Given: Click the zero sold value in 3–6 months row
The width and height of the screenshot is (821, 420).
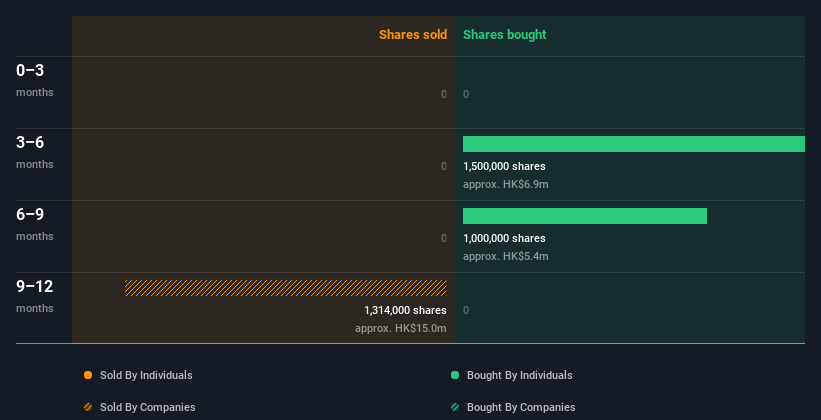Looking at the screenshot, I should [x=444, y=166].
